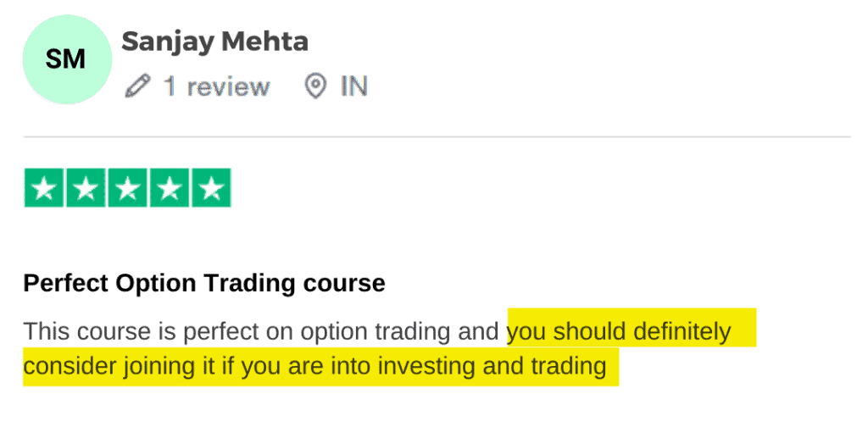
Task: Click the fifth green rating star
Action: pyautogui.click(x=210, y=188)
